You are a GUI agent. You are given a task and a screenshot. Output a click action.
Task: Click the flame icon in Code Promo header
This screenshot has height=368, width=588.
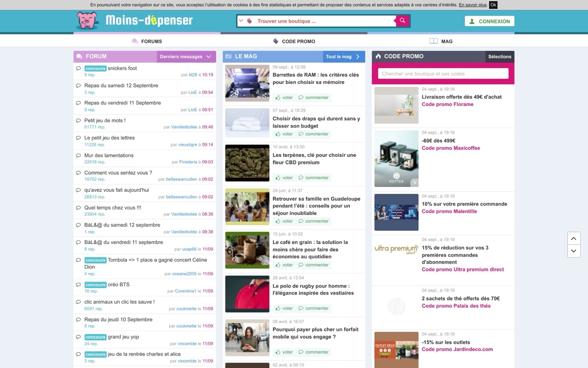[x=378, y=56]
